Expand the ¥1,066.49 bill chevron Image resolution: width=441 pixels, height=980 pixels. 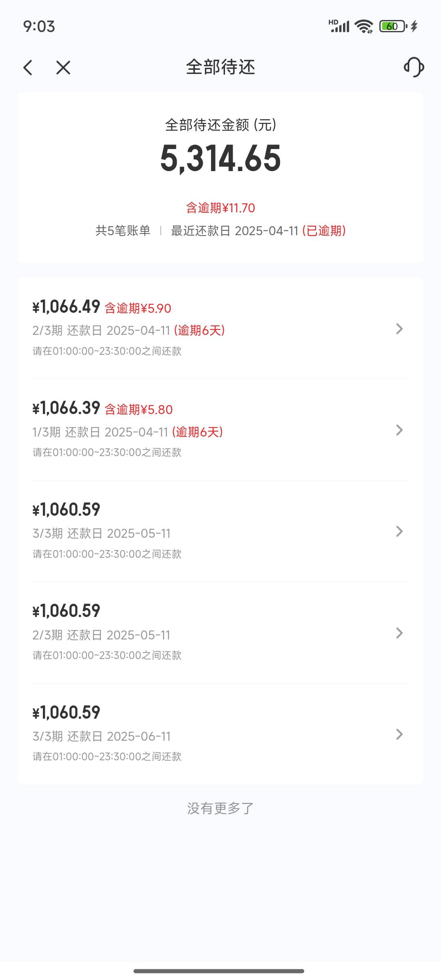pyautogui.click(x=399, y=329)
